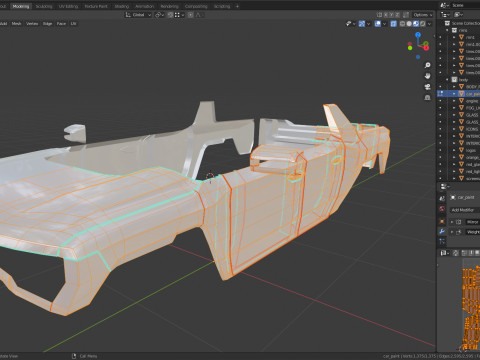The image size is (480, 360).
Task: Expand the engine object row
Action: 454,101
